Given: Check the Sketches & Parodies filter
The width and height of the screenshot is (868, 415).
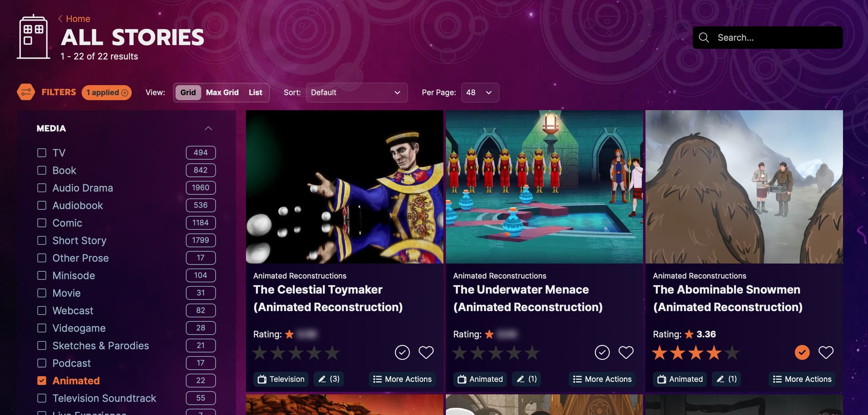Looking at the screenshot, I should pyautogui.click(x=42, y=346).
